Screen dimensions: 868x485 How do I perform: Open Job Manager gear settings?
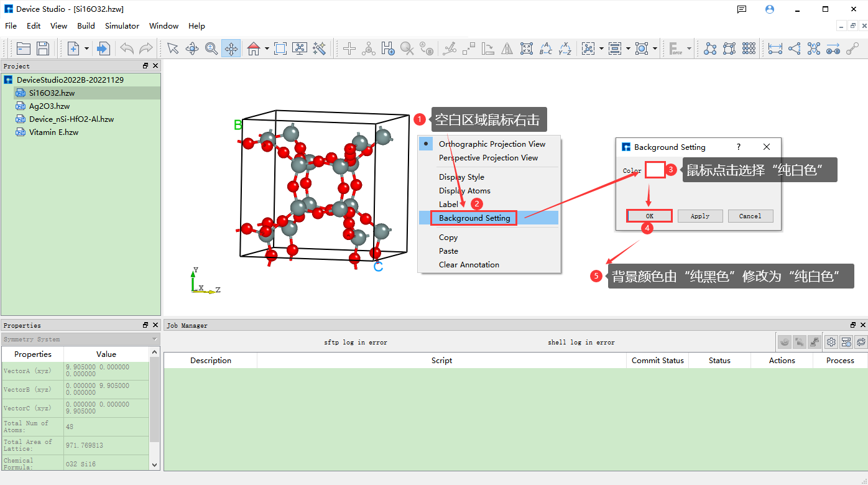[831, 341]
